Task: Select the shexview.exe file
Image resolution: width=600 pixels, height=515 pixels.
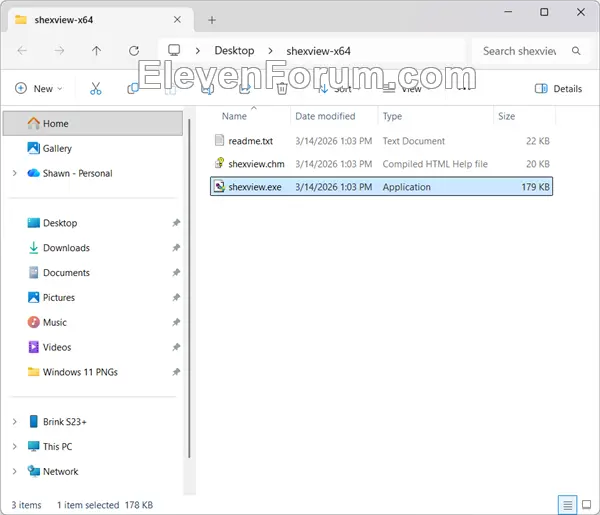Action: [382, 186]
